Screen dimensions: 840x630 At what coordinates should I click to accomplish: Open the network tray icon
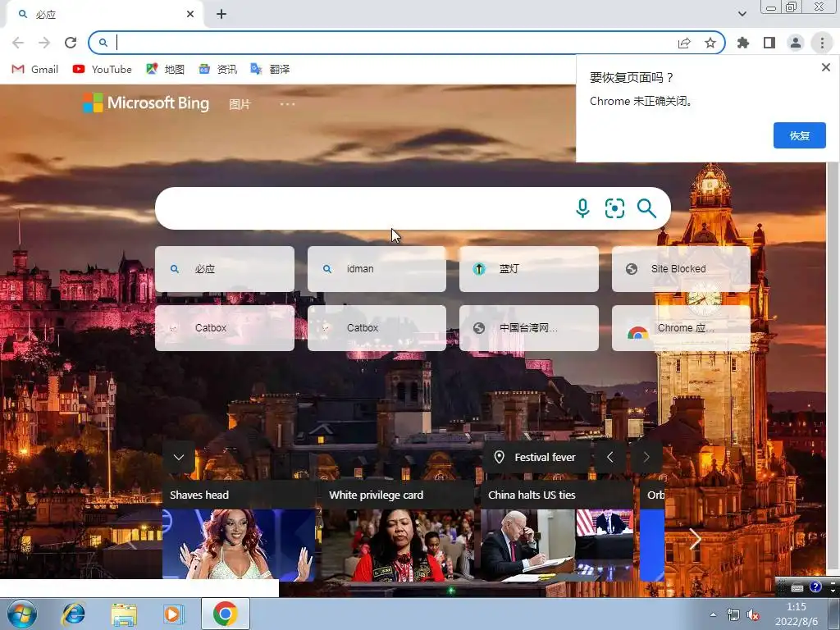point(733,615)
